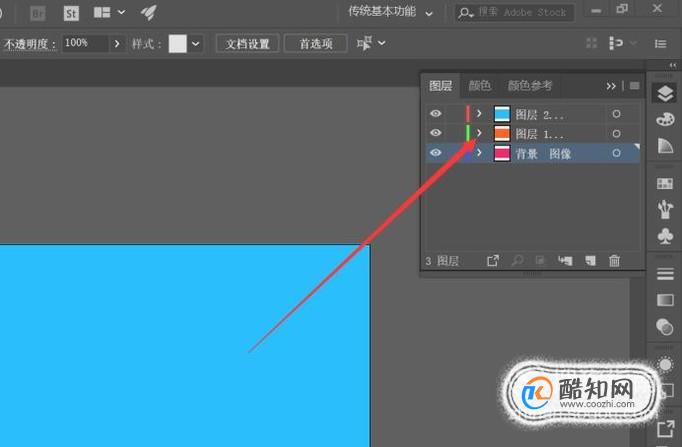Show more panel tabs double-arrow
This screenshot has height=447, width=682.
(611, 86)
